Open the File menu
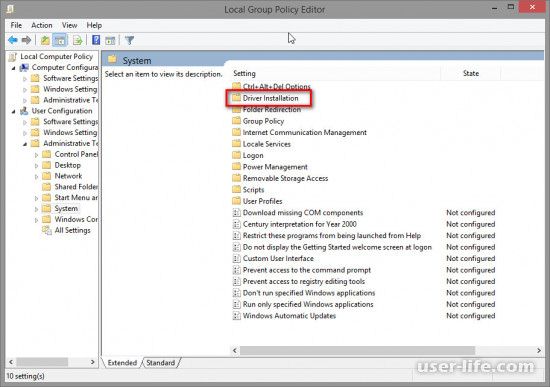Image resolution: width=550 pixels, height=387 pixels. [16, 25]
